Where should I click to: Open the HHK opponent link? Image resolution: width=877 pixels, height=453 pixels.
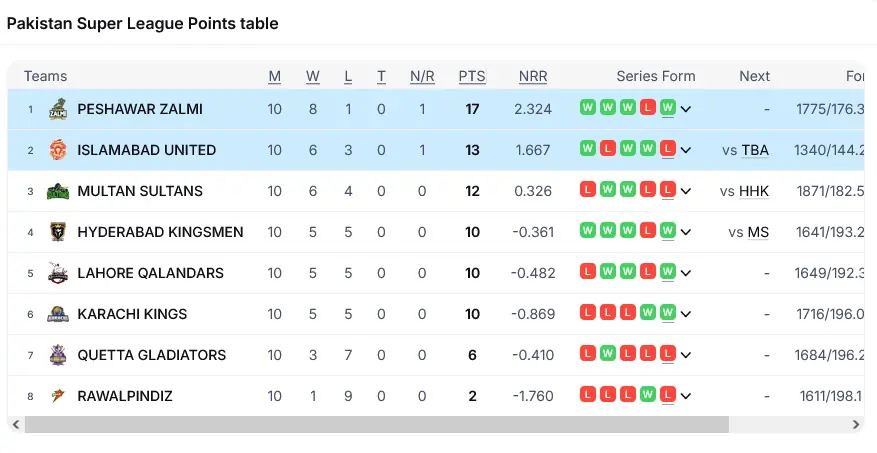click(x=754, y=191)
